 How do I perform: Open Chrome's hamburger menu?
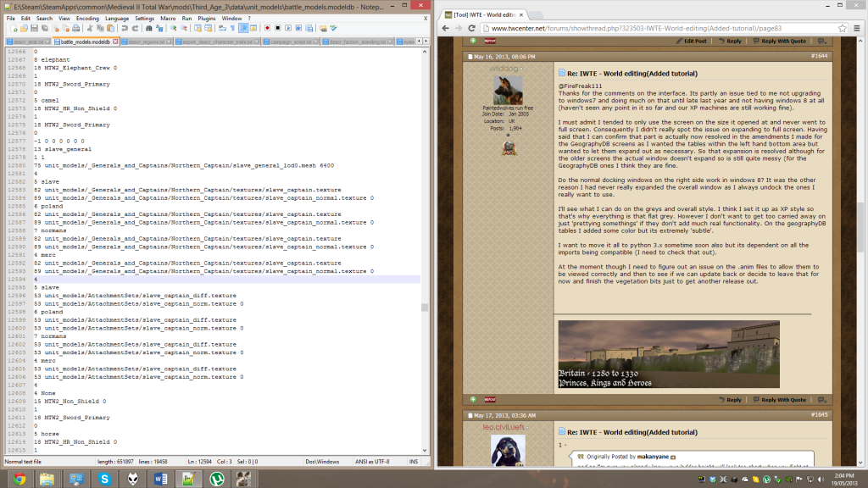click(x=856, y=27)
